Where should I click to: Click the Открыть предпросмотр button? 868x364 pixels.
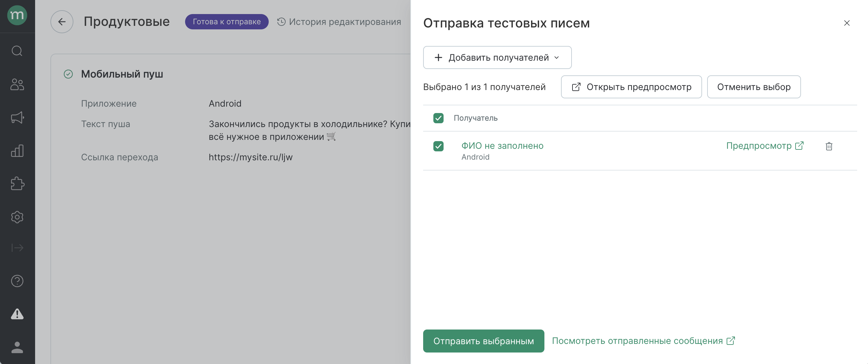631,87
